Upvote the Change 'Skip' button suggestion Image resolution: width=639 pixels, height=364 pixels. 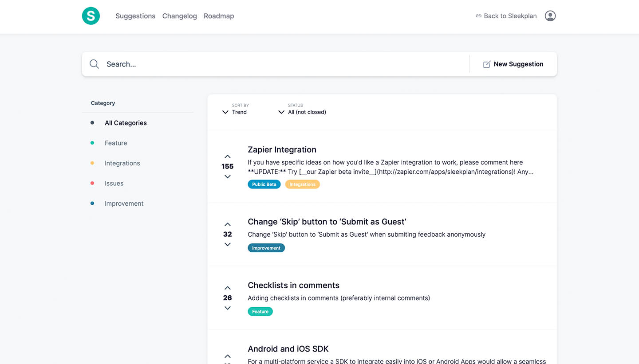(x=228, y=224)
